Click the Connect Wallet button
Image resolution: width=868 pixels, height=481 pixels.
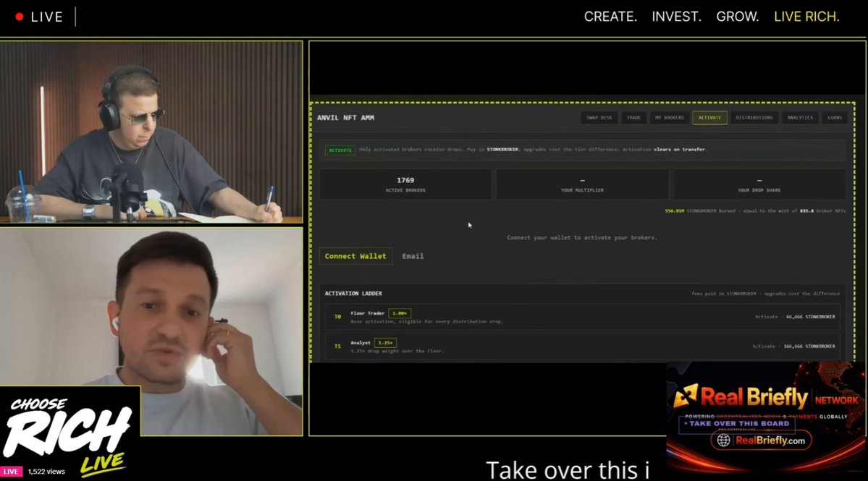355,256
